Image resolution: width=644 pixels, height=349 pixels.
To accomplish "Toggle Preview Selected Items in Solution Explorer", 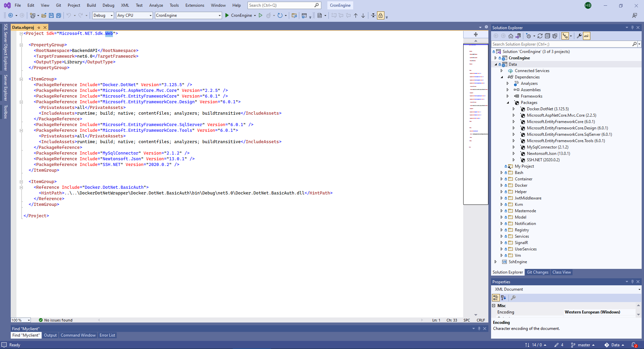I will pyautogui.click(x=587, y=36).
